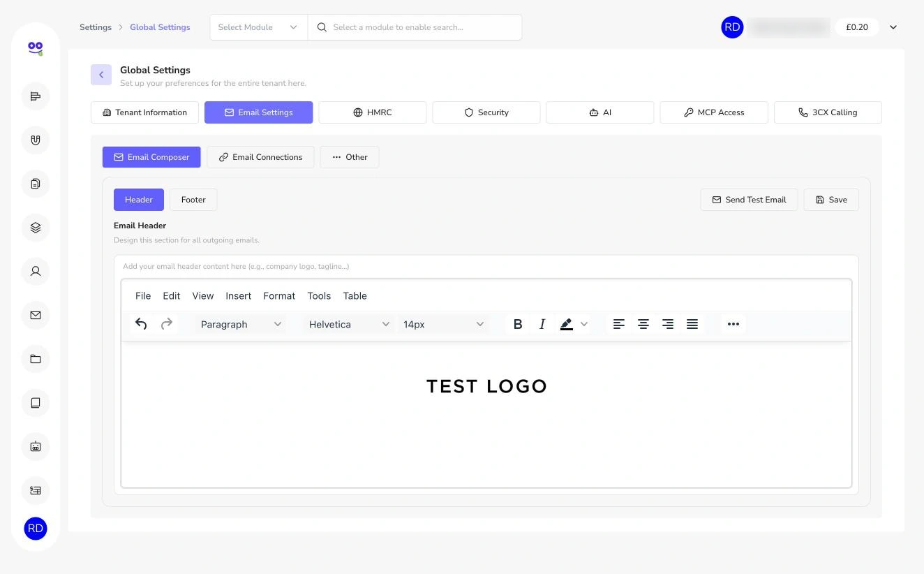Toggle bold formatting
924x574 pixels.
pyautogui.click(x=518, y=324)
